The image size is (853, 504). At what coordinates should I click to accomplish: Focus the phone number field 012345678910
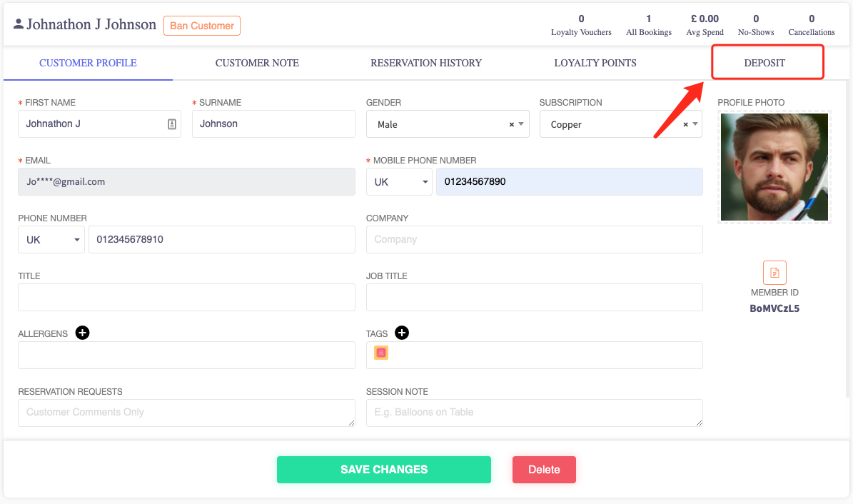coord(222,239)
